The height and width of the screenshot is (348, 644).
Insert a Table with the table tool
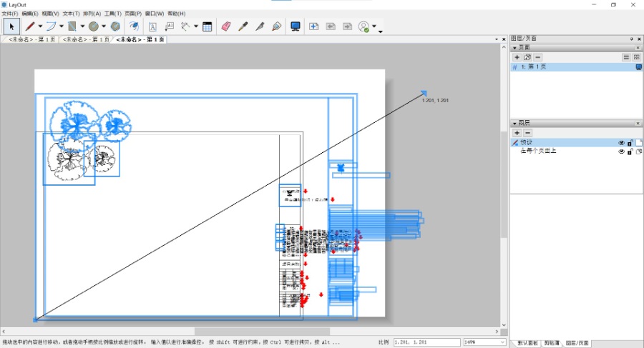coord(208,26)
